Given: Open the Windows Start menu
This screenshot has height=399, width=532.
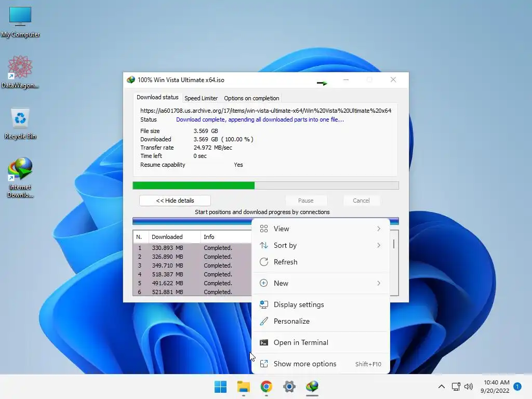Looking at the screenshot, I should pos(220,387).
